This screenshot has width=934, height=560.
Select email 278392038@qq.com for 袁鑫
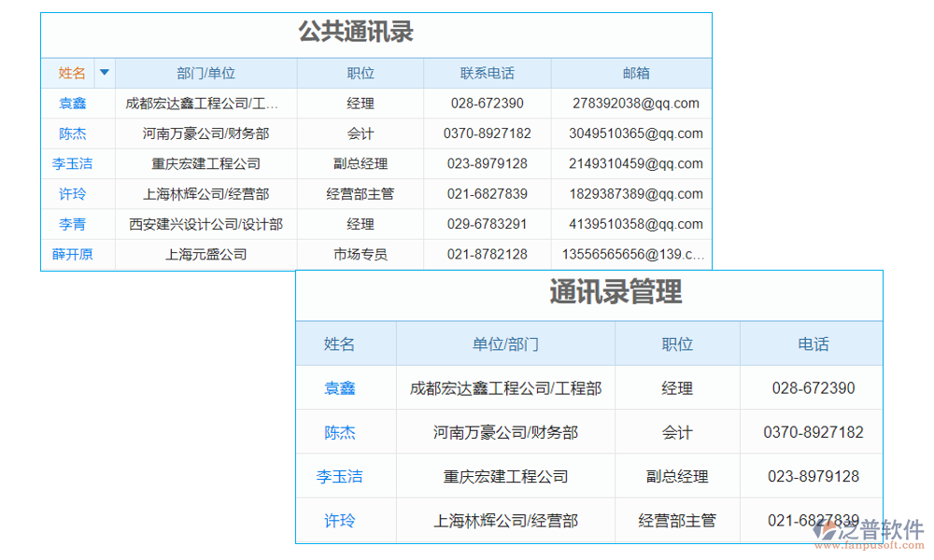point(636,103)
